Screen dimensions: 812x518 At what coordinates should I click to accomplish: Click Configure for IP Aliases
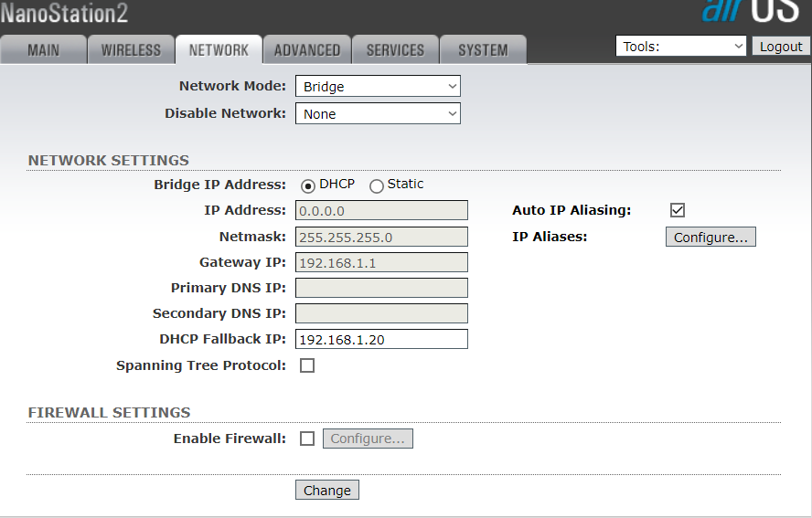(x=710, y=238)
